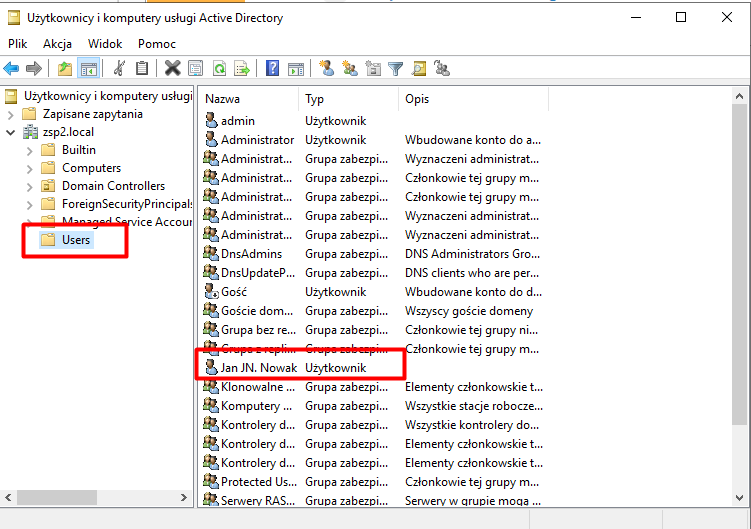Expand the Builtin container arrow

click(x=29, y=150)
